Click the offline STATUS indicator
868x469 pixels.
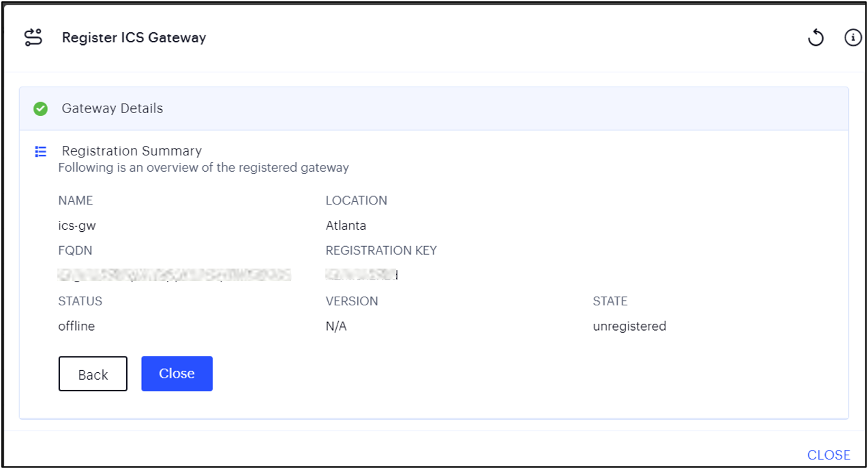(74, 326)
